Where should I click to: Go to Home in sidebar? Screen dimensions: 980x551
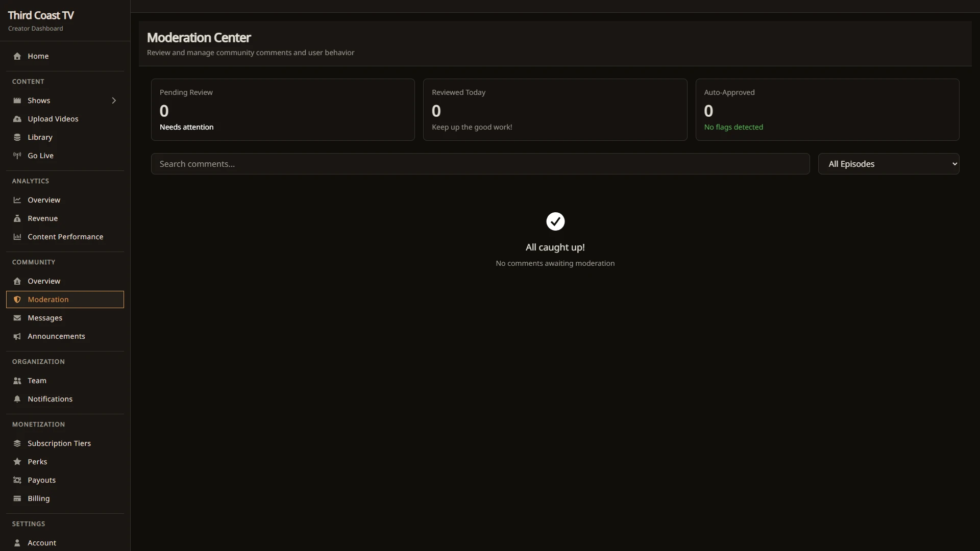[x=65, y=56]
